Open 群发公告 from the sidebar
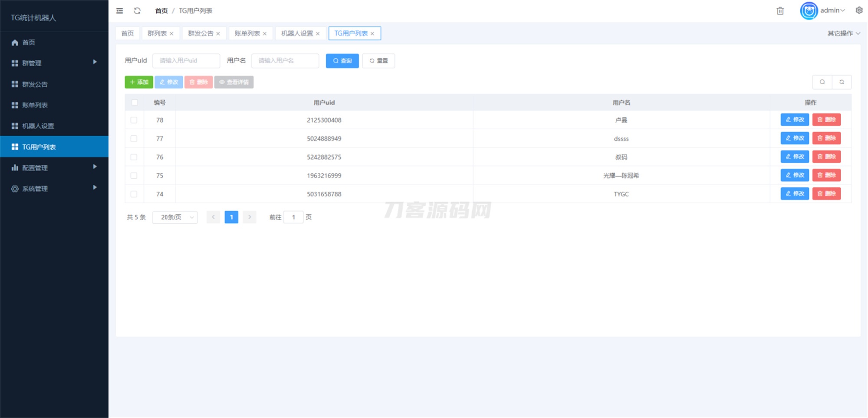This screenshot has height=418, width=868. point(35,84)
